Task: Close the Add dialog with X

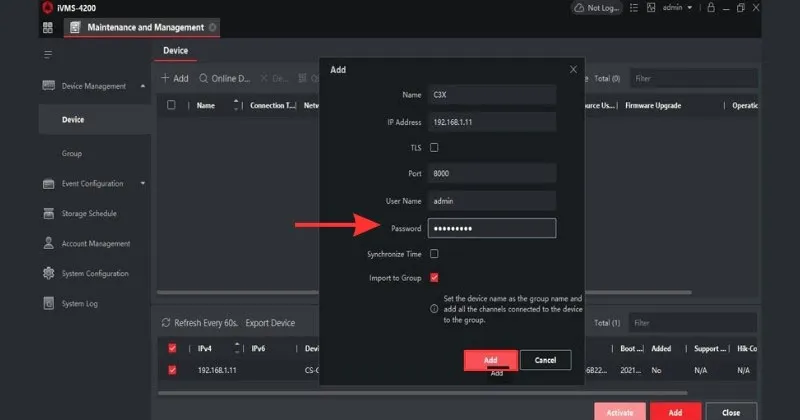Action: click(573, 69)
